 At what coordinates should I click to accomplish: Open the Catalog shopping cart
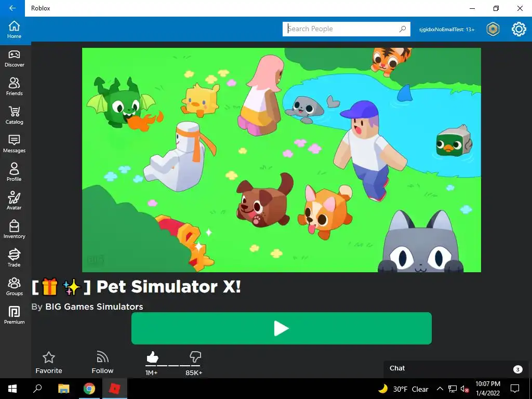14,116
